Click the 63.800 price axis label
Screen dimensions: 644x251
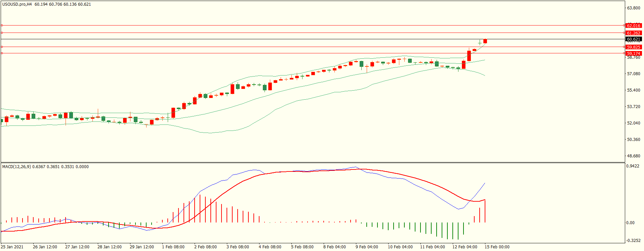pyautogui.click(x=634, y=8)
